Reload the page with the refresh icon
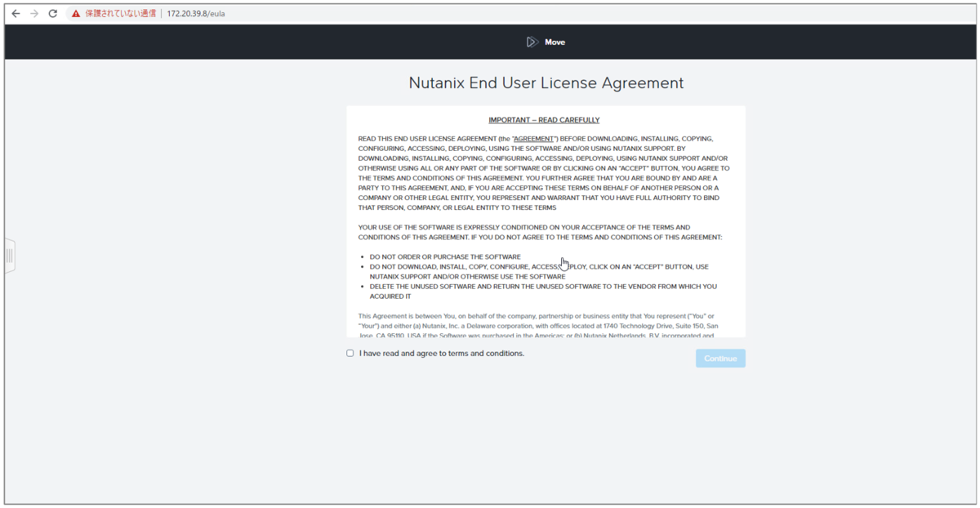The image size is (980, 508). point(53,14)
